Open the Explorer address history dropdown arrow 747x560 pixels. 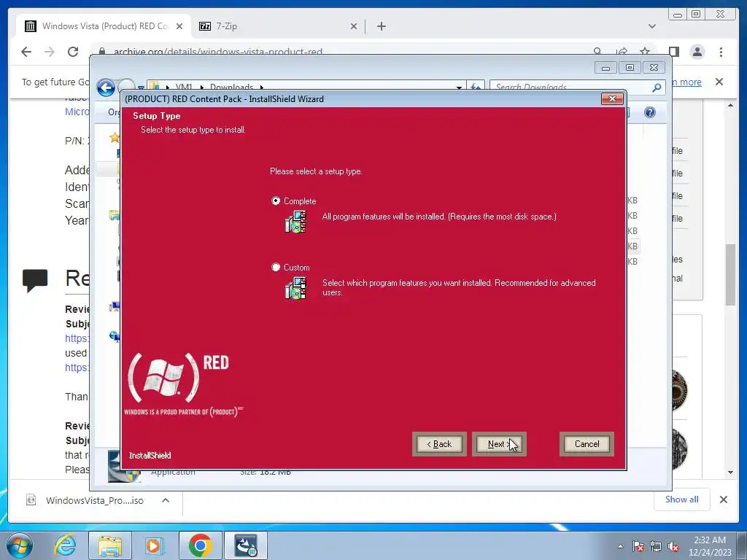(459, 87)
